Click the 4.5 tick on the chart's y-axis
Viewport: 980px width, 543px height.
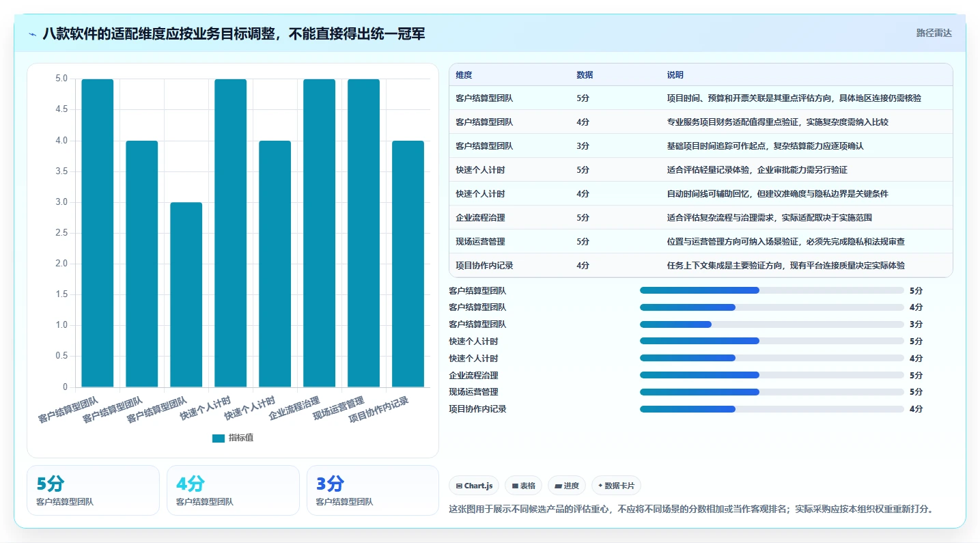[61, 110]
